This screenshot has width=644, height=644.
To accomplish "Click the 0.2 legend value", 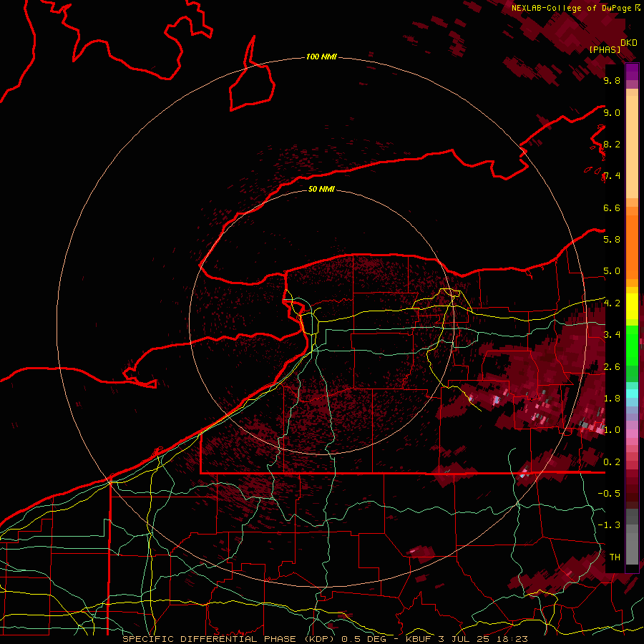I will (x=612, y=462).
